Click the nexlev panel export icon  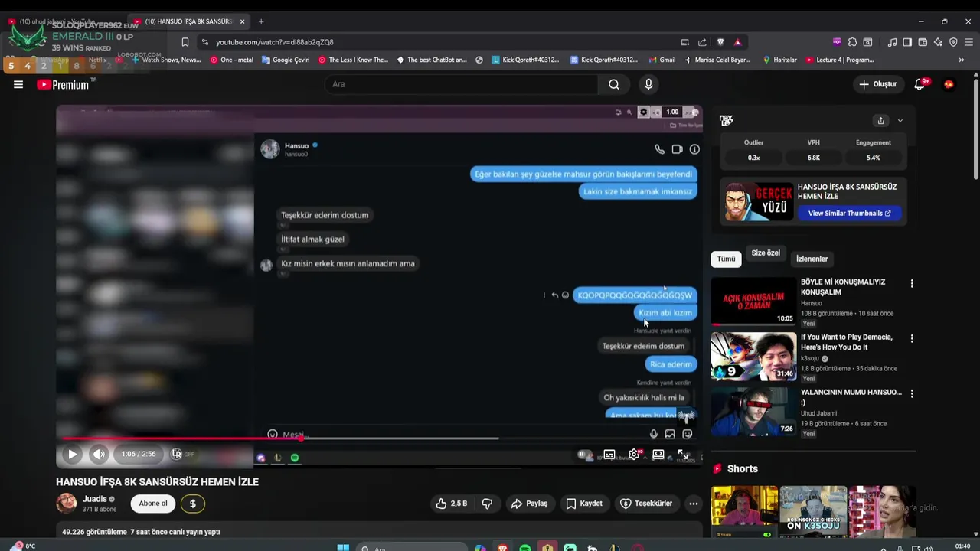tap(881, 121)
